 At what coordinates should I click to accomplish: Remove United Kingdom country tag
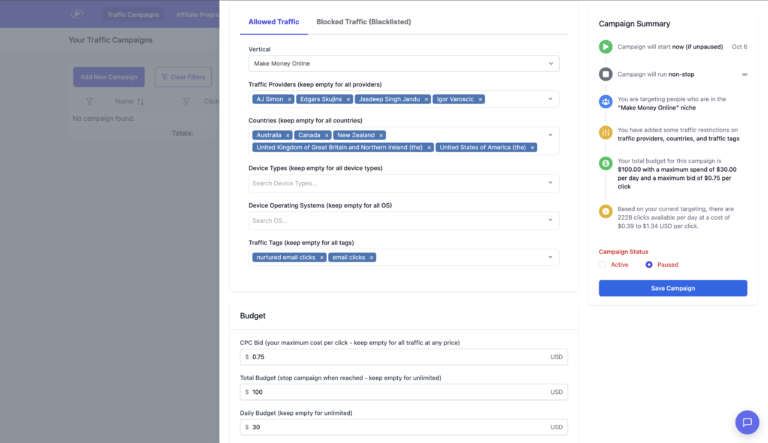click(x=429, y=148)
